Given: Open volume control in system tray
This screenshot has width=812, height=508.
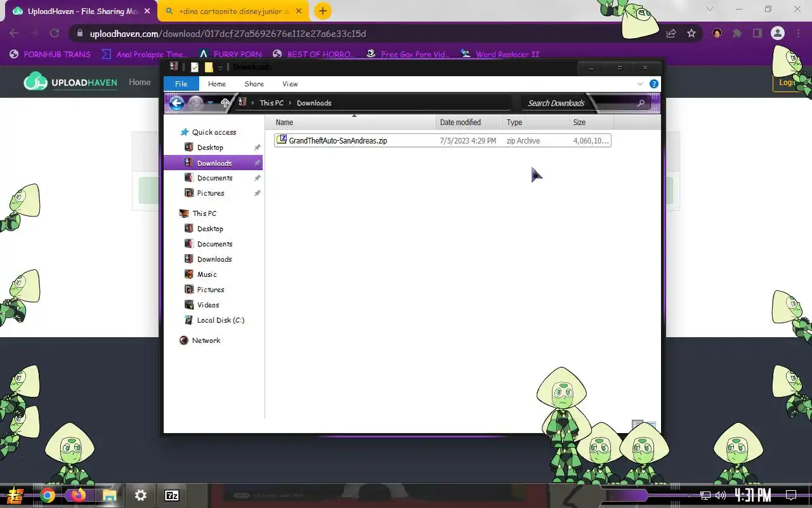Looking at the screenshot, I should point(720,495).
